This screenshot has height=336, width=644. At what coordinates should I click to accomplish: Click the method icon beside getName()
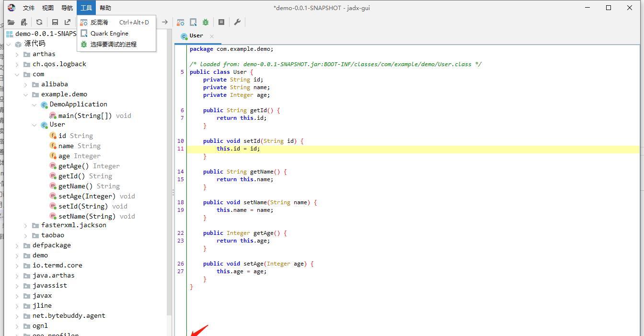click(53, 186)
